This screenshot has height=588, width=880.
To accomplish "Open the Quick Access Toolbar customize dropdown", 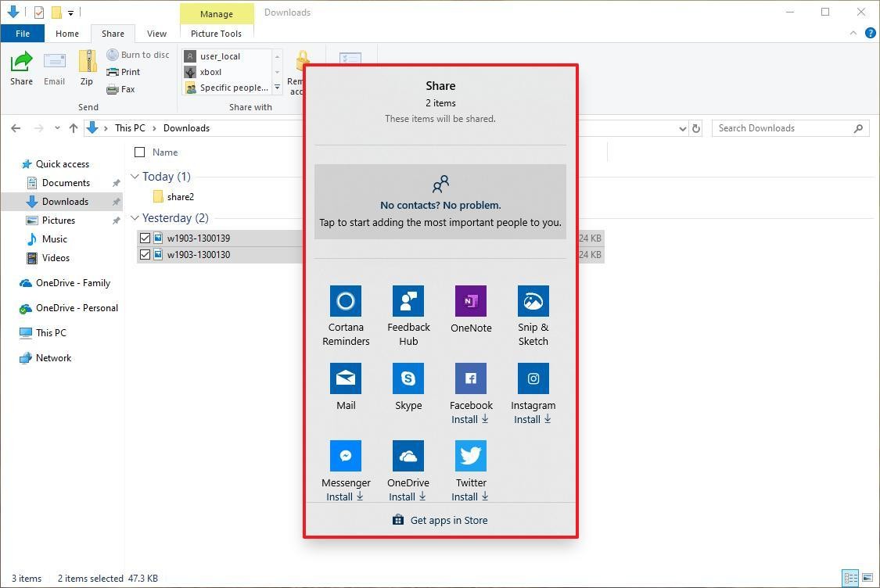I will coord(70,13).
